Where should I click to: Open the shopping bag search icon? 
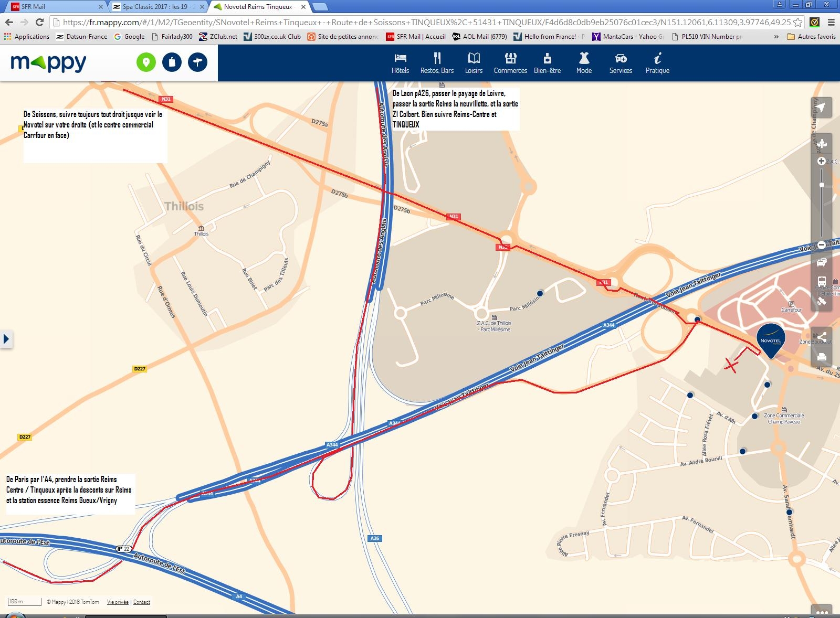[172, 62]
